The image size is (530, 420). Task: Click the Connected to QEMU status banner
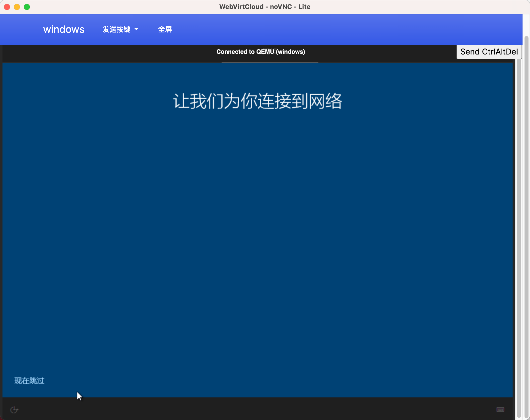[261, 52]
